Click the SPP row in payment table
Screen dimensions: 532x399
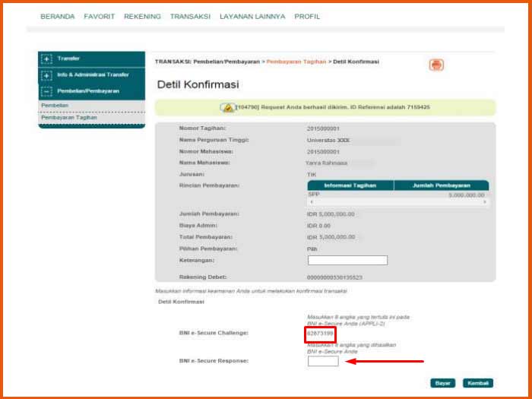click(x=398, y=195)
